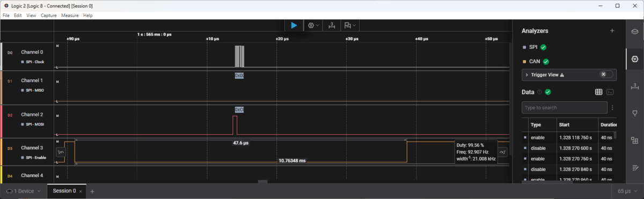Switch Data panel to table view
Image resolution: width=644 pixels, height=199 pixels.
click(599, 92)
